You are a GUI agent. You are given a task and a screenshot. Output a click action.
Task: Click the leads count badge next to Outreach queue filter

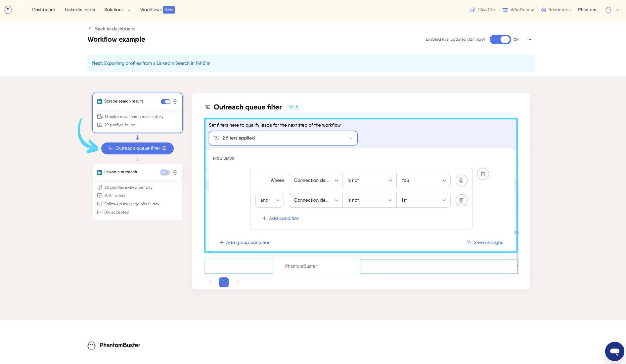pos(293,107)
